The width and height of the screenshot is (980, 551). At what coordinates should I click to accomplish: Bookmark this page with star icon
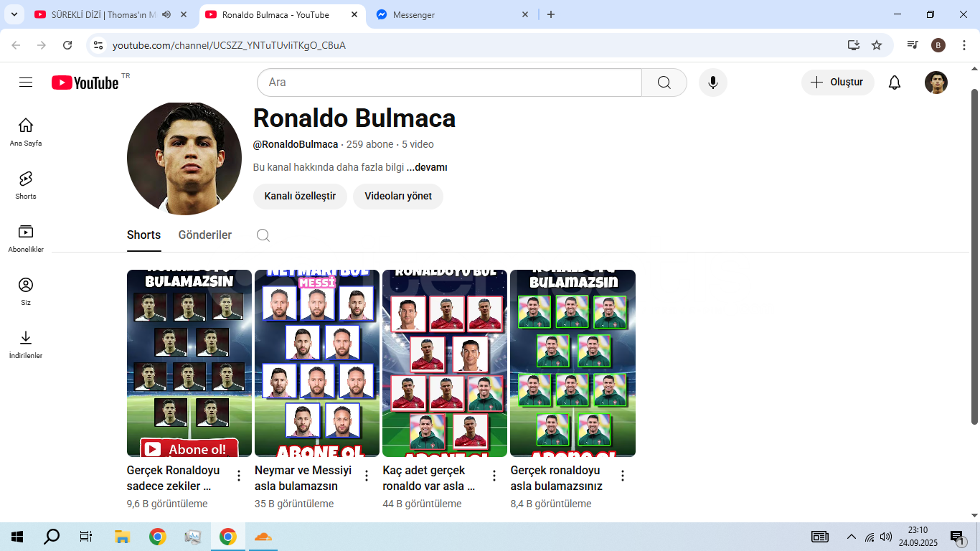(877, 45)
